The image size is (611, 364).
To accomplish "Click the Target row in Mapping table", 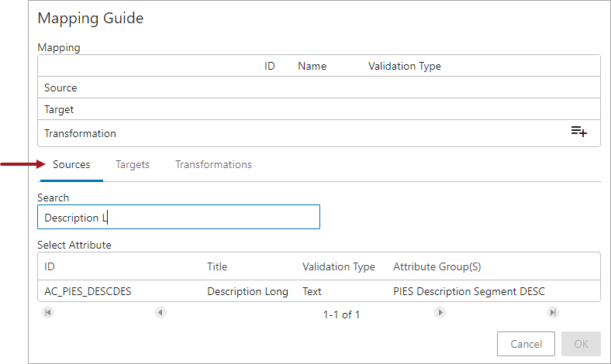I will (x=319, y=109).
